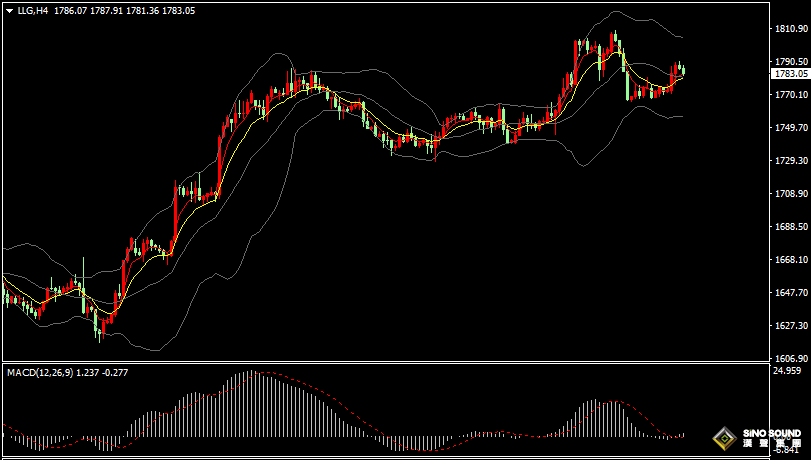Click the latest candlestick at right edge
Viewport: 811px width, 460px height.
tap(683, 70)
